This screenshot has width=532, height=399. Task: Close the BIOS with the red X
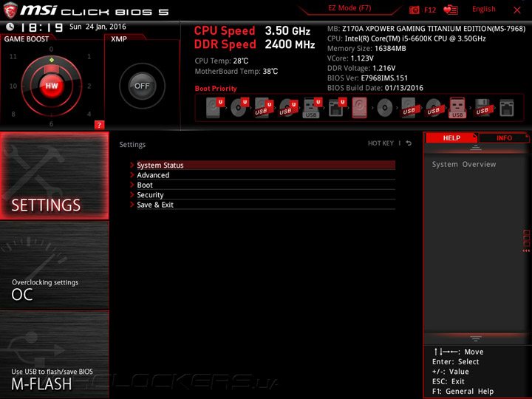pos(517,10)
